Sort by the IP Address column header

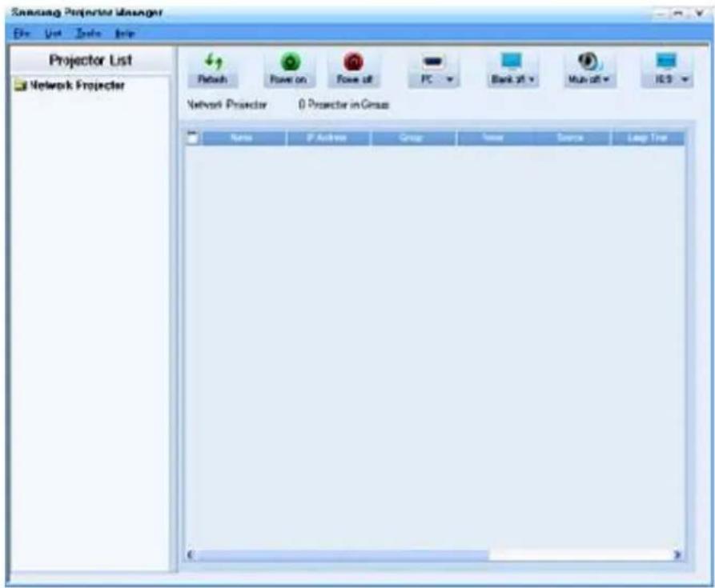pyautogui.click(x=327, y=138)
